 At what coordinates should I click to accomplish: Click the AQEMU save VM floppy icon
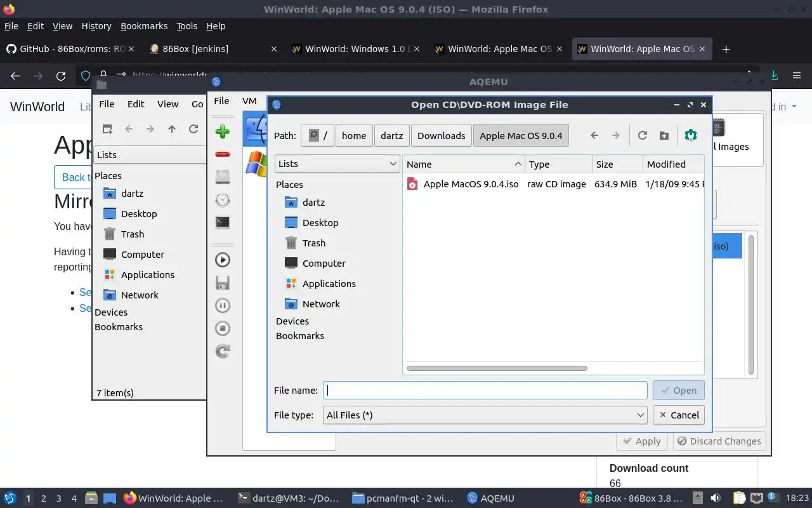(x=222, y=283)
